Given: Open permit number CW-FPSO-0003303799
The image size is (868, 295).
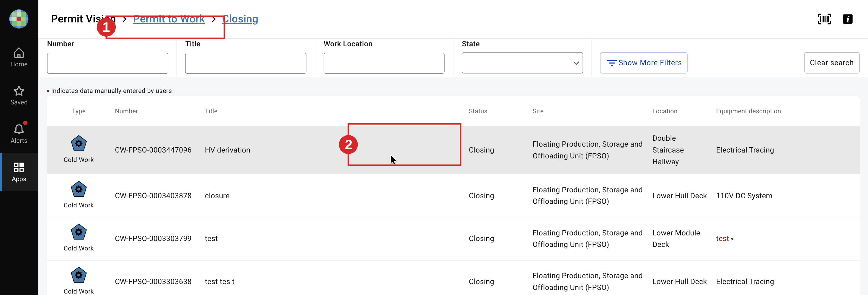Looking at the screenshot, I should click(153, 239).
